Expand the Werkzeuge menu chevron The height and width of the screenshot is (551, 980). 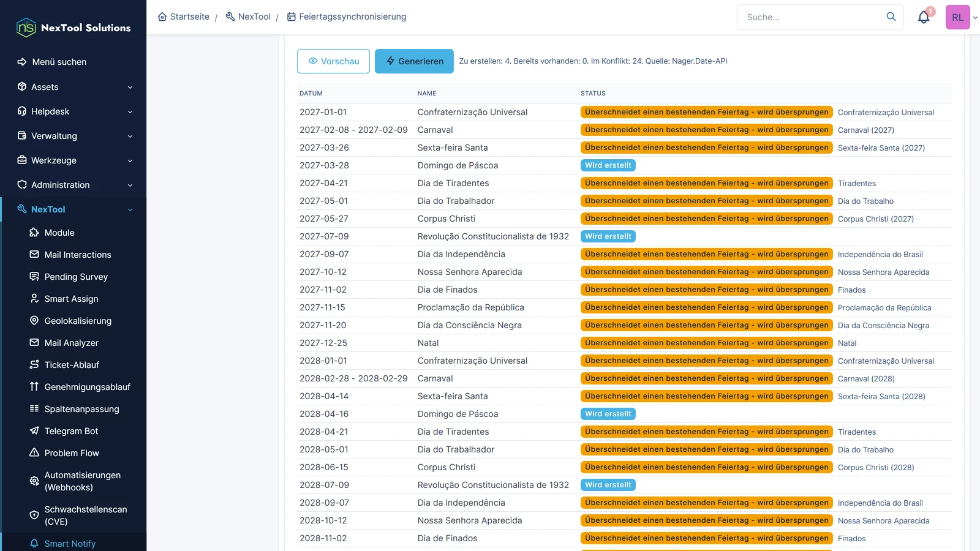pyautogui.click(x=130, y=161)
